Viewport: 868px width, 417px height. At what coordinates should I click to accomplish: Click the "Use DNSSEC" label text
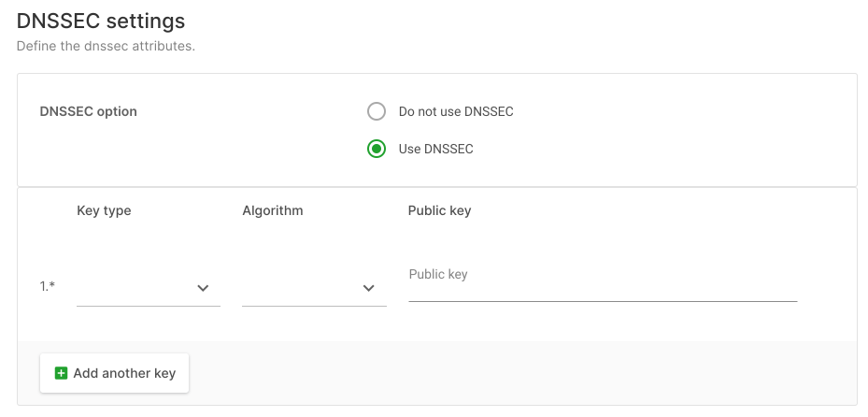[x=435, y=149]
